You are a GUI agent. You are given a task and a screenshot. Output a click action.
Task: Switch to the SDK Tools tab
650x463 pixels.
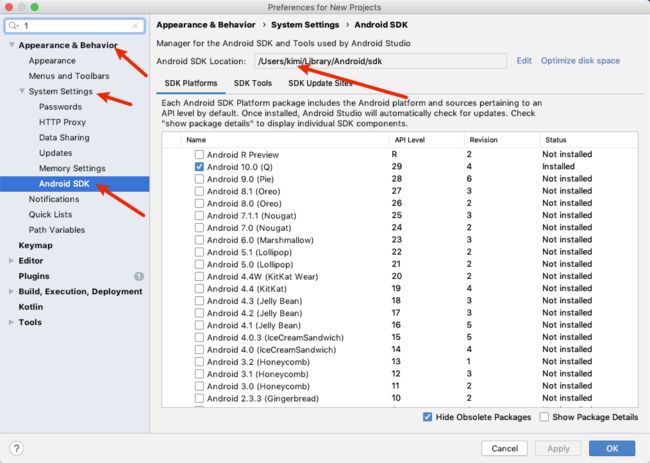pos(252,83)
